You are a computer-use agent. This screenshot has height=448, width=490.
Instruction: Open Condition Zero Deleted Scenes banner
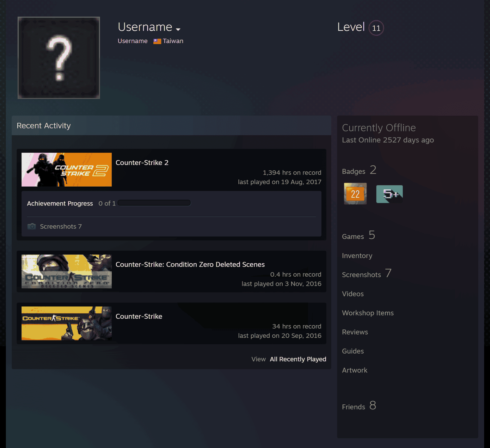[67, 271]
